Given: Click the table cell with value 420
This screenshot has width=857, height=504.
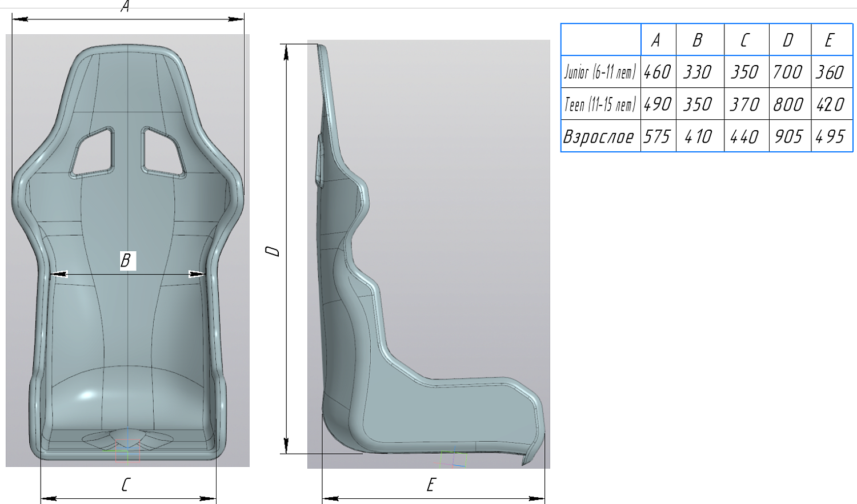Looking at the screenshot, I should click(x=831, y=104).
